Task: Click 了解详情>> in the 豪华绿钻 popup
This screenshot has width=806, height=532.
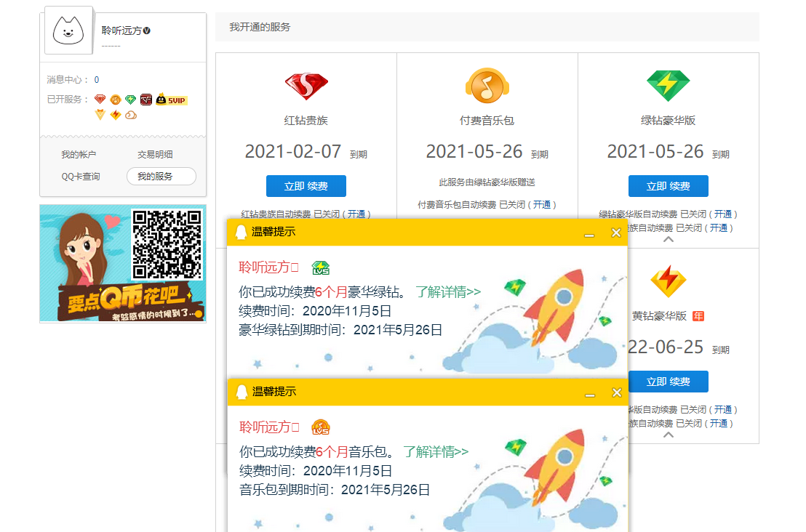Action: 448,292
